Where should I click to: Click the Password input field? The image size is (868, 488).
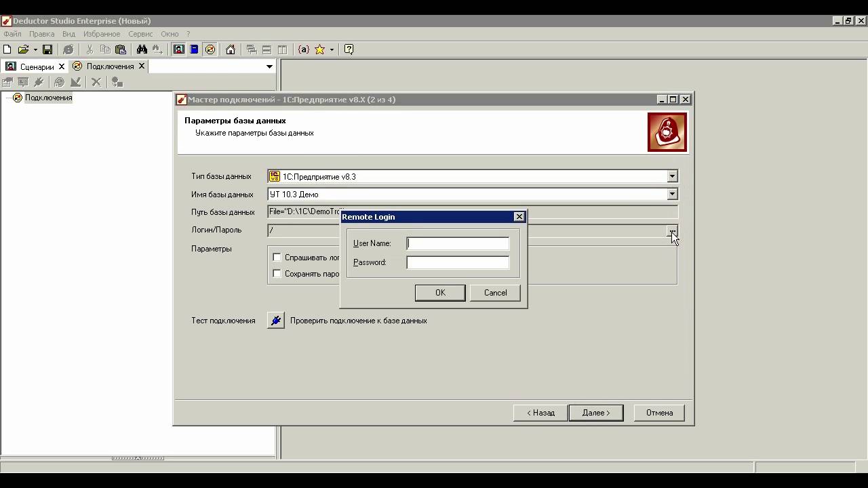pyautogui.click(x=458, y=262)
